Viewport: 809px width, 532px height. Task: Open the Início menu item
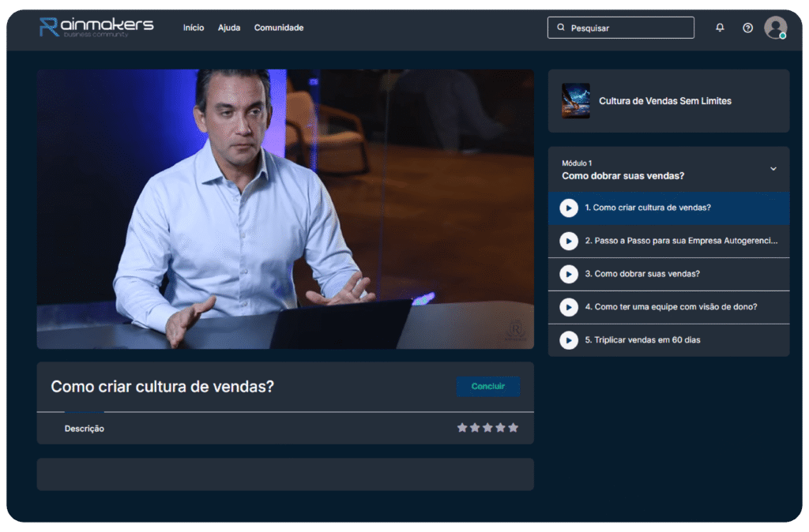[194, 28]
